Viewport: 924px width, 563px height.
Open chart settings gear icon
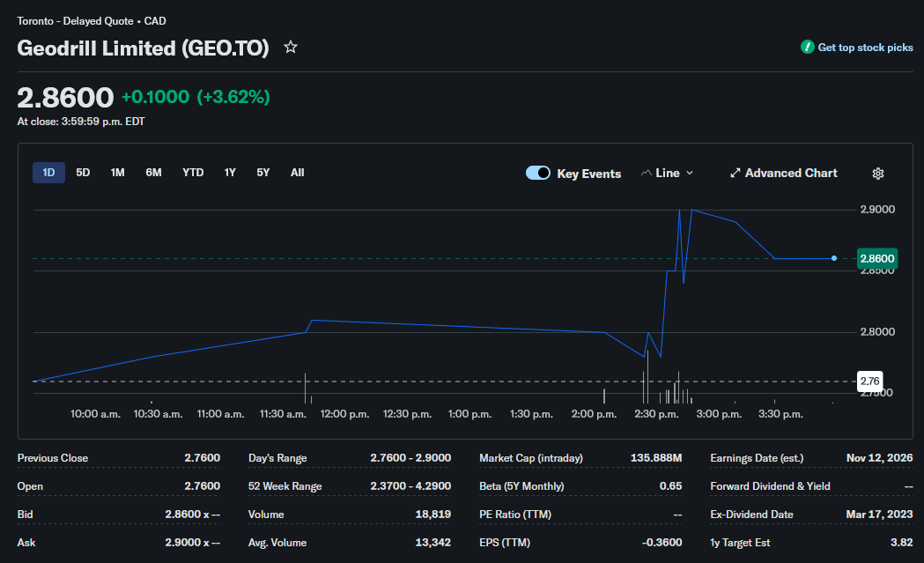(878, 174)
